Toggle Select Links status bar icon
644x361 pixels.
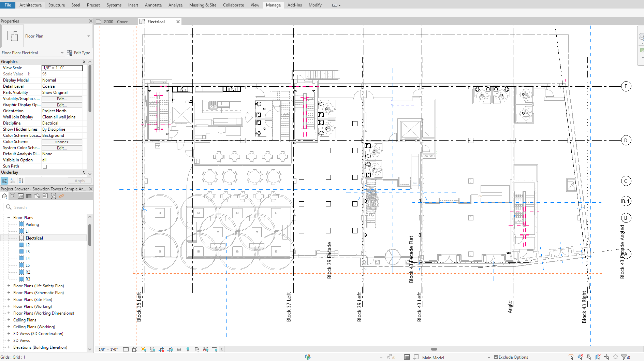[571, 357]
